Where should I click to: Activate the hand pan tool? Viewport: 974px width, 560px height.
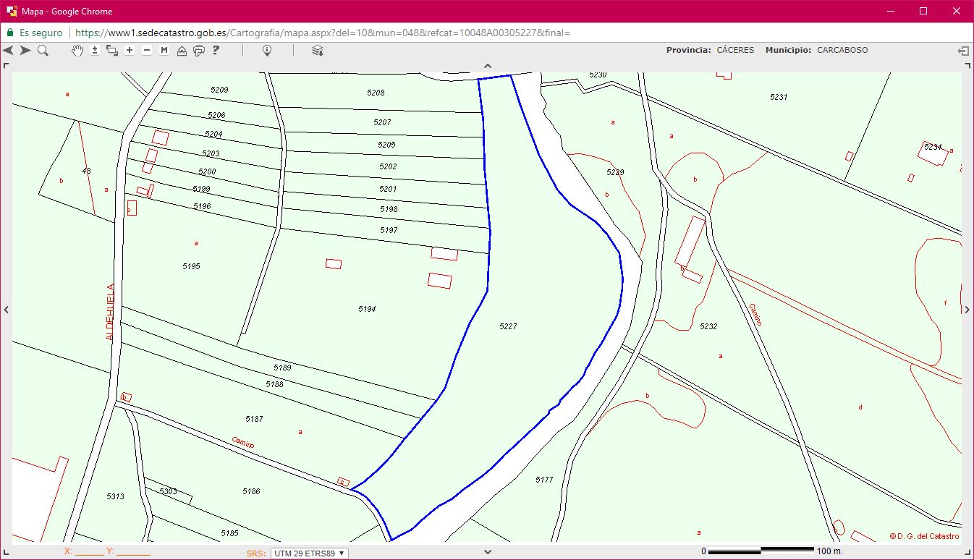click(x=77, y=50)
